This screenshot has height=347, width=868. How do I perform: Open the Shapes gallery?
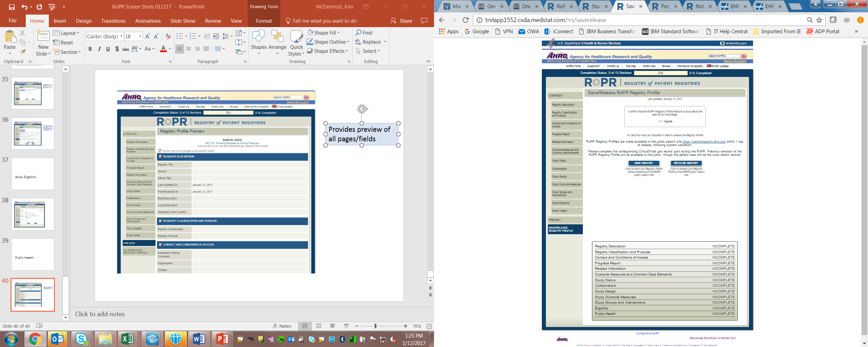pos(259,42)
